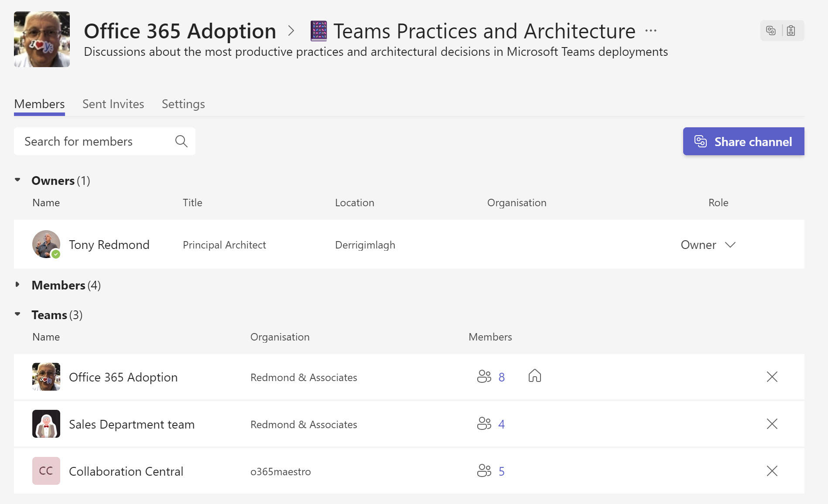
Task: Switch to the Sent Invites tab
Action: coord(113,104)
